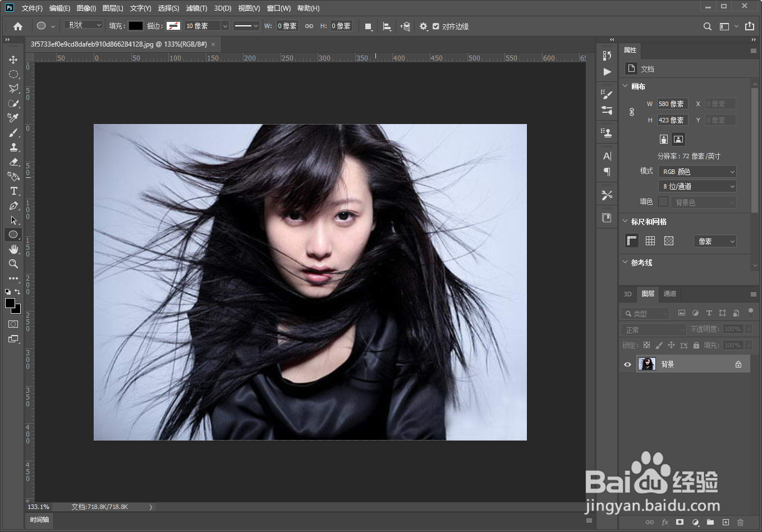Switch to the 3D panel tab

628,293
